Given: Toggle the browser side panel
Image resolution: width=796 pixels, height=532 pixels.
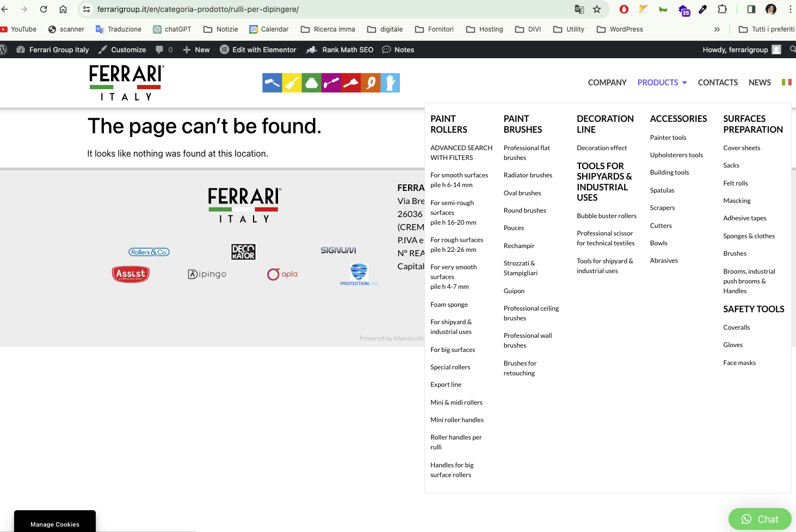Looking at the screenshot, I should (751, 9).
